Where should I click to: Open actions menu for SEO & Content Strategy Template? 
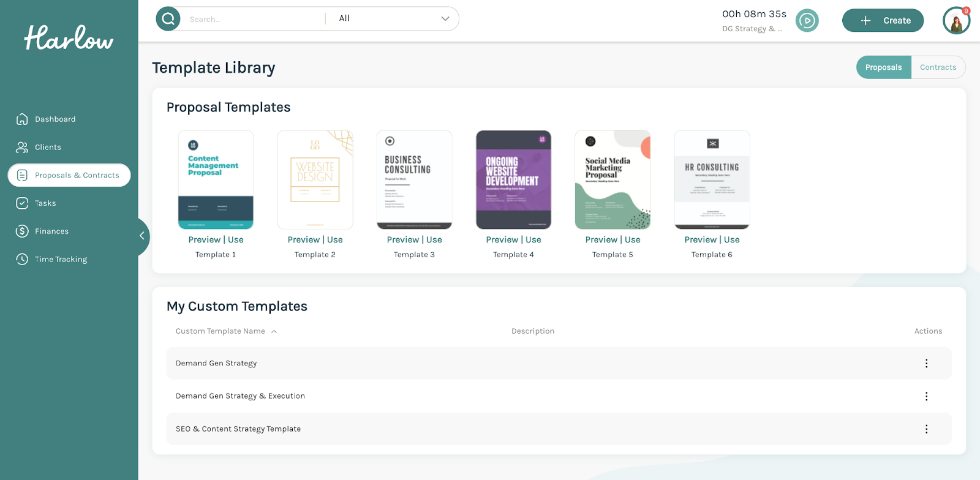pos(926,429)
